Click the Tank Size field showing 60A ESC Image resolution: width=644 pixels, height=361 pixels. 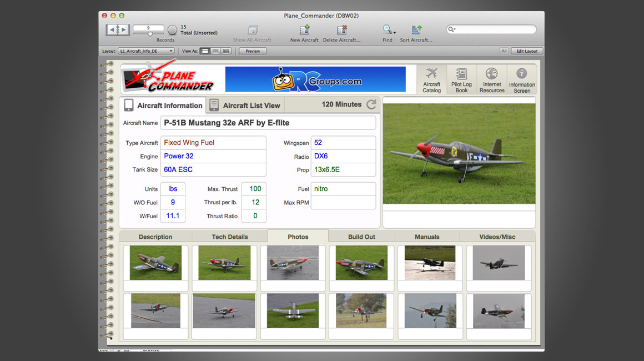click(213, 169)
